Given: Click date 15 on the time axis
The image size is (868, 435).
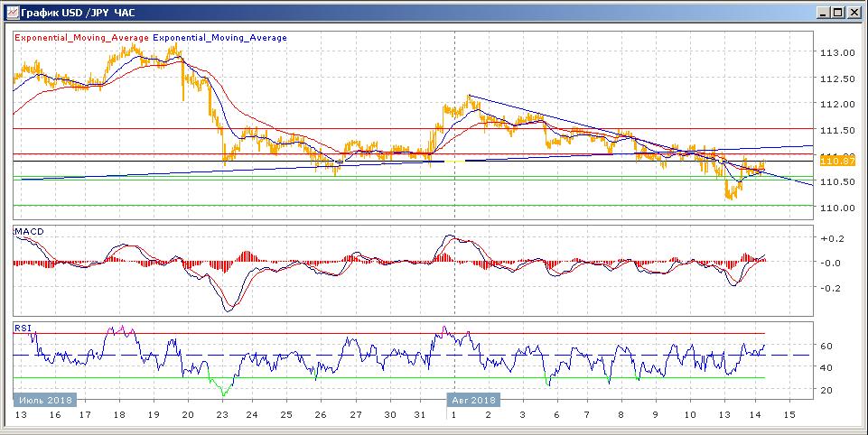Looking at the screenshot, I should pyautogui.click(x=790, y=415).
